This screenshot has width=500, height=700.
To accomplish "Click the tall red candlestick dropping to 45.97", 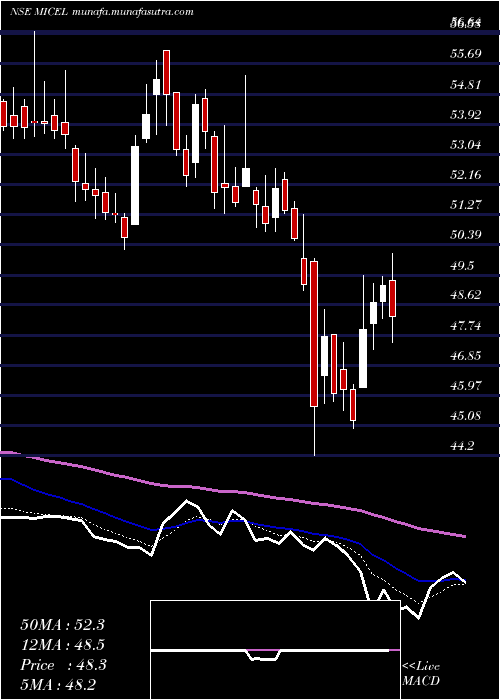I will coord(314,334).
